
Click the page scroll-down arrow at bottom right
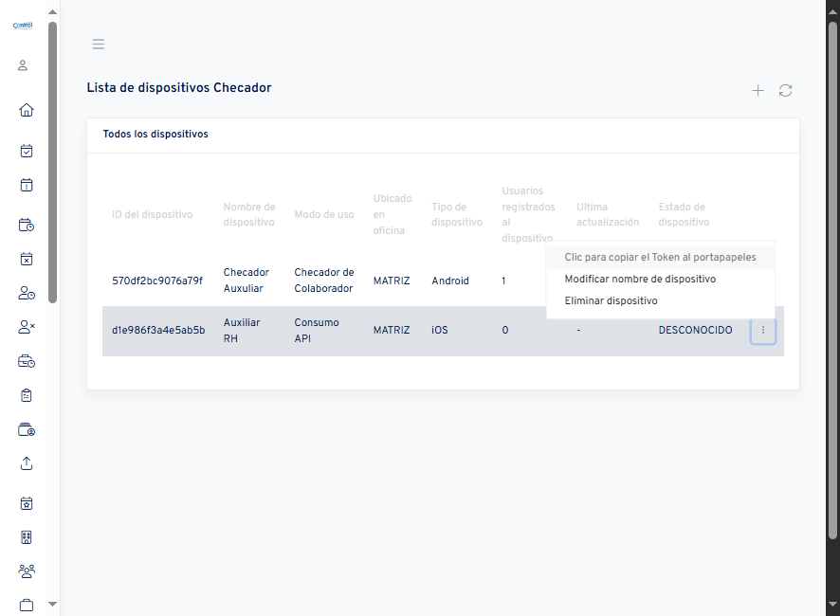point(832,605)
